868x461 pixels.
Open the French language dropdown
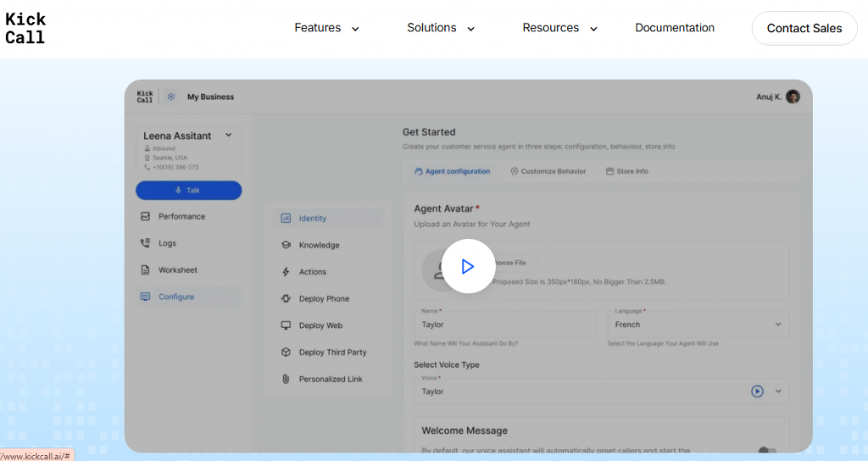[698, 325]
